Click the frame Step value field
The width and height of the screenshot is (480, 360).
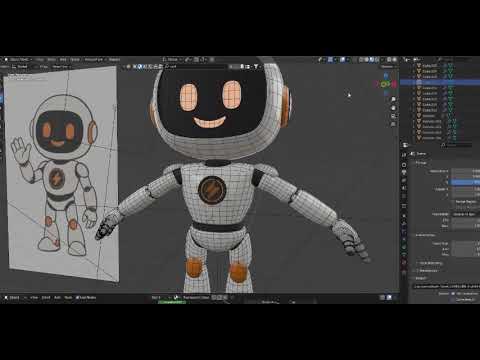tap(466, 254)
